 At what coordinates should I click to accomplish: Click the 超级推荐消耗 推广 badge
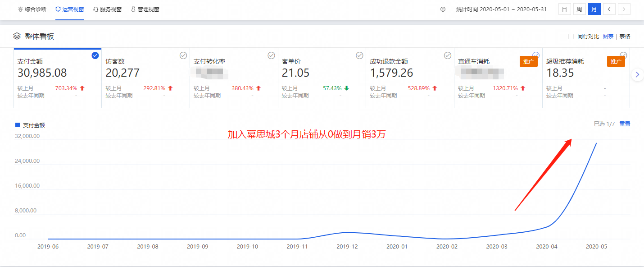[x=616, y=61]
